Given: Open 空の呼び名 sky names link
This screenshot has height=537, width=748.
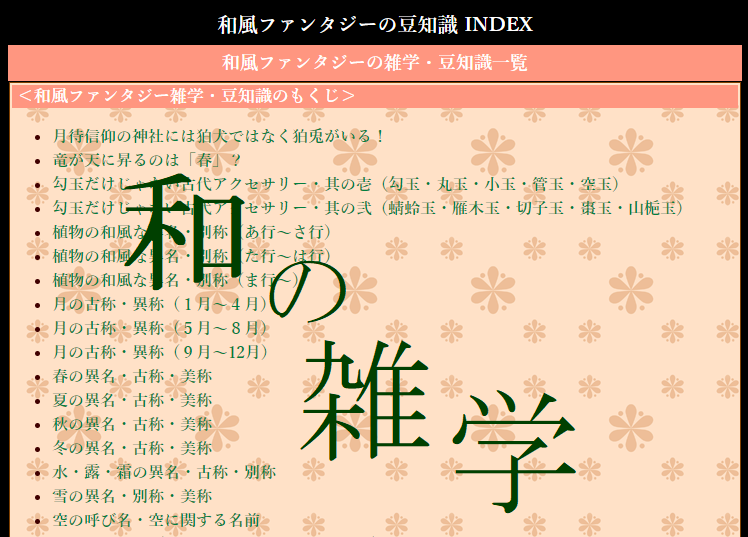Looking at the screenshot, I should (156, 520).
